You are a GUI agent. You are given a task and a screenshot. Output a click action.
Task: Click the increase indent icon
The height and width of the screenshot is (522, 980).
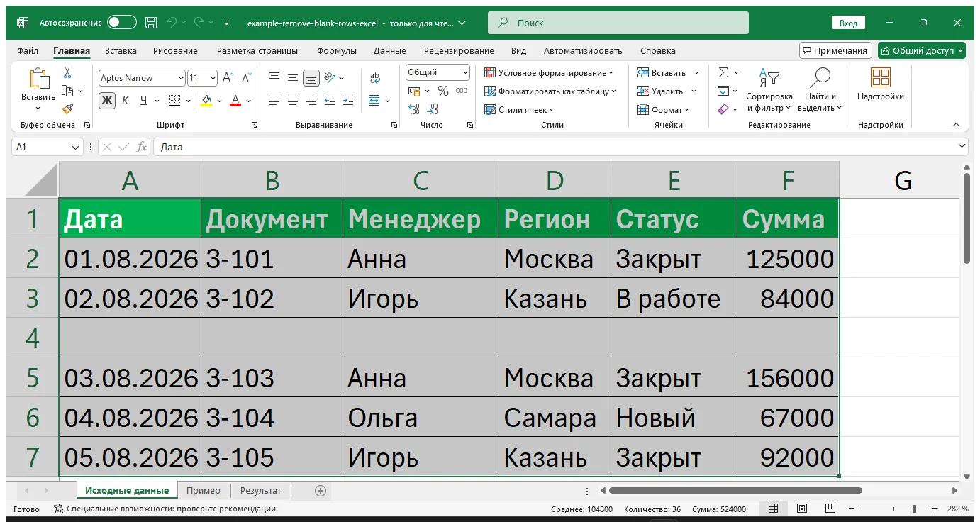click(x=347, y=101)
